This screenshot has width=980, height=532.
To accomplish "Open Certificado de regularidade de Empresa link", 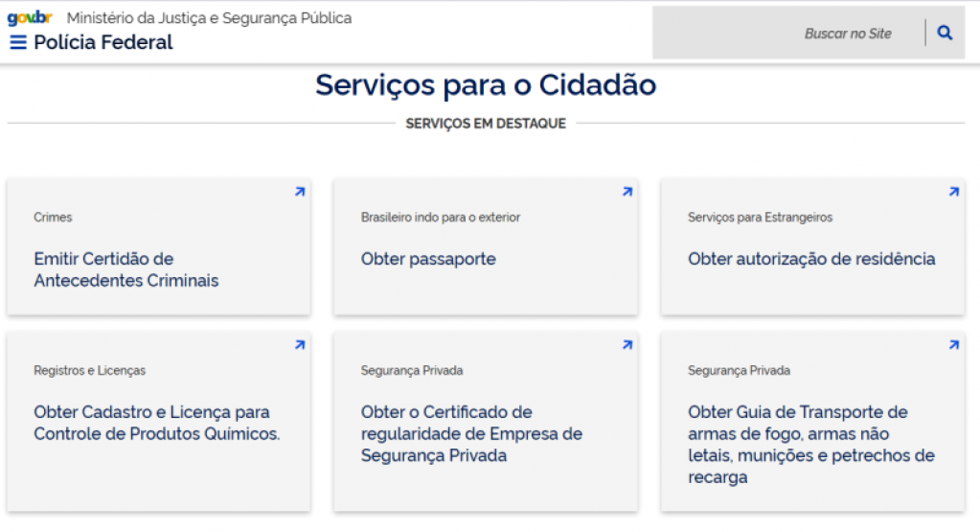I will [x=471, y=434].
